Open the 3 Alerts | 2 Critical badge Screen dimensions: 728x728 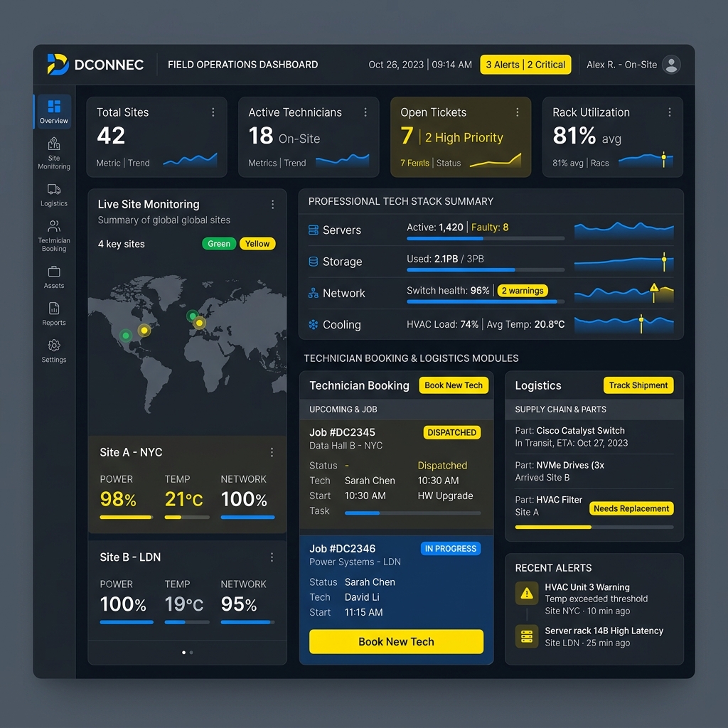525,65
